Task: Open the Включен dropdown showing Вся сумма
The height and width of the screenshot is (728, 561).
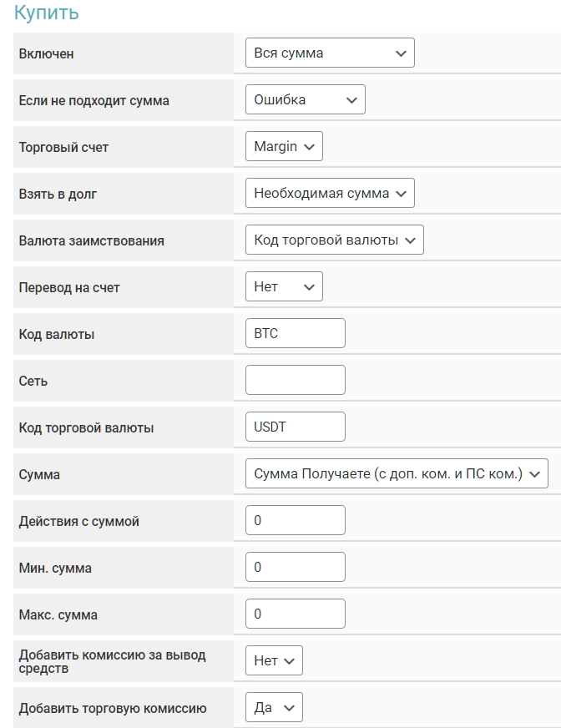Action: click(330, 53)
